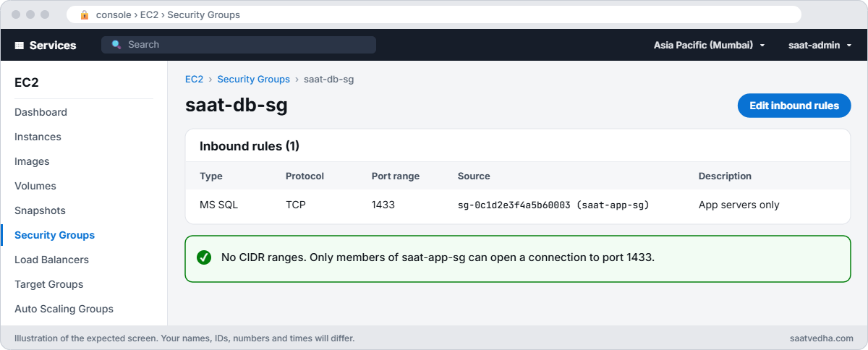This screenshot has height=350, width=868.
Task: Click the Port range column header
Action: 396,176
